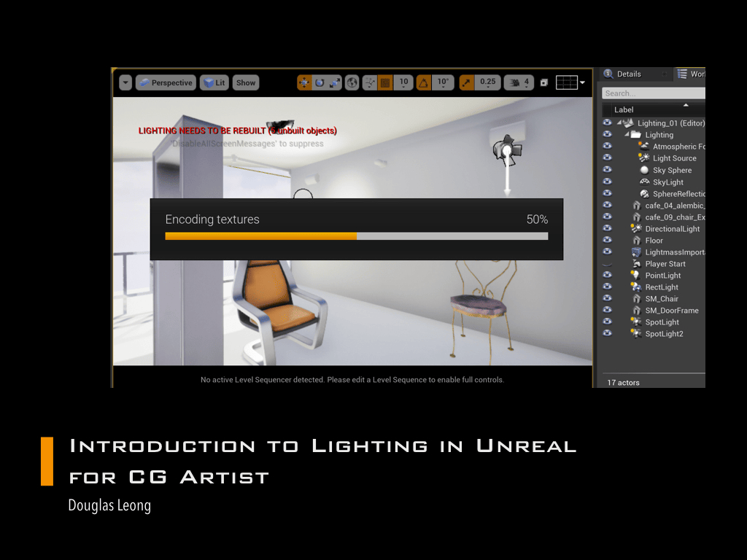
Task: Click the World Outliner list icon
Action: pos(682,74)
